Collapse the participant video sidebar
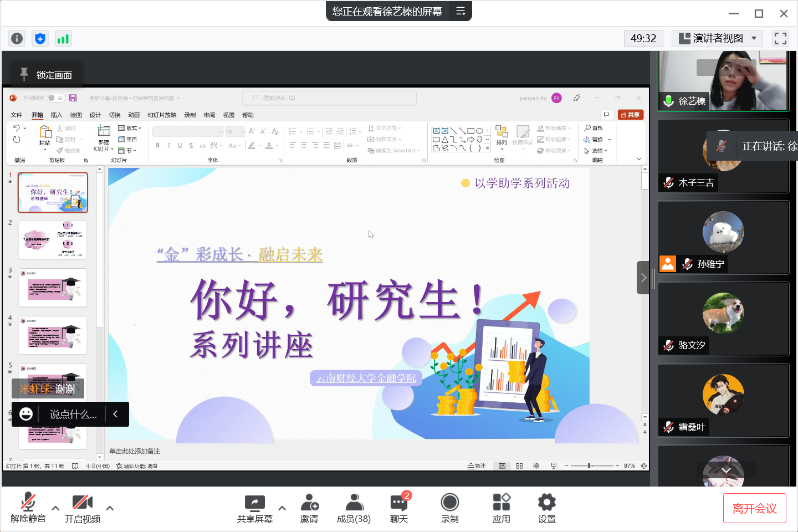This screenshot has height=532, width=798. (x=643, y=278)
